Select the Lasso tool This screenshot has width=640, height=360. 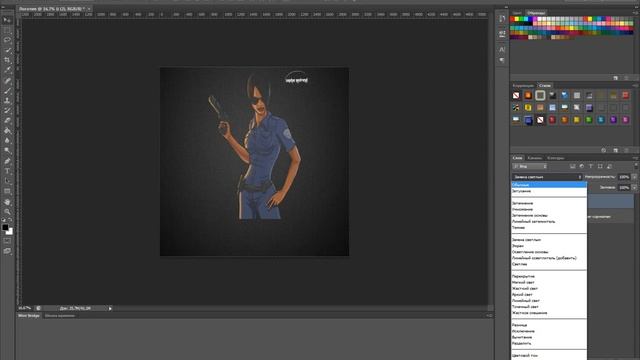7,40
